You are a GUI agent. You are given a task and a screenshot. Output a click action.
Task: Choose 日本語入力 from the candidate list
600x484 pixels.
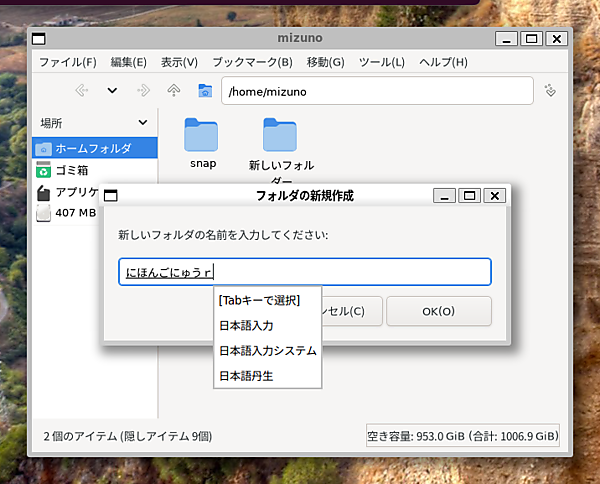pyautogui.click(x=246, y=325)
